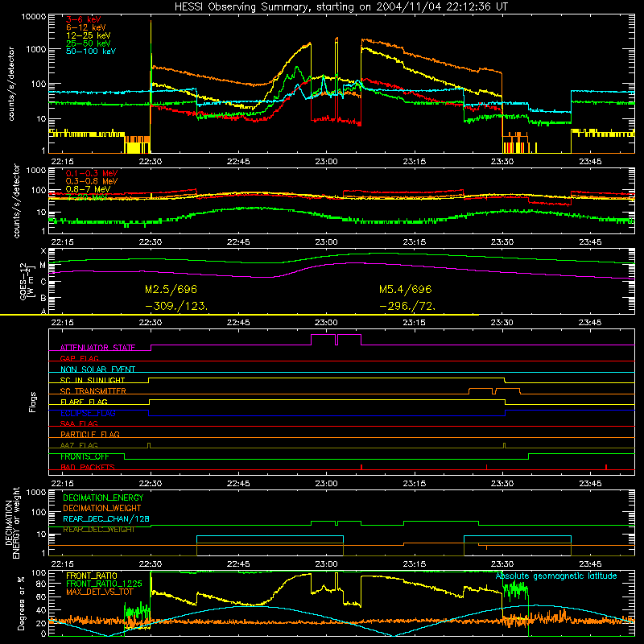This screenshot has width=644, height=644.
Task: Select the 3-6 keV legend label
Action: click(x=84, y=19)
